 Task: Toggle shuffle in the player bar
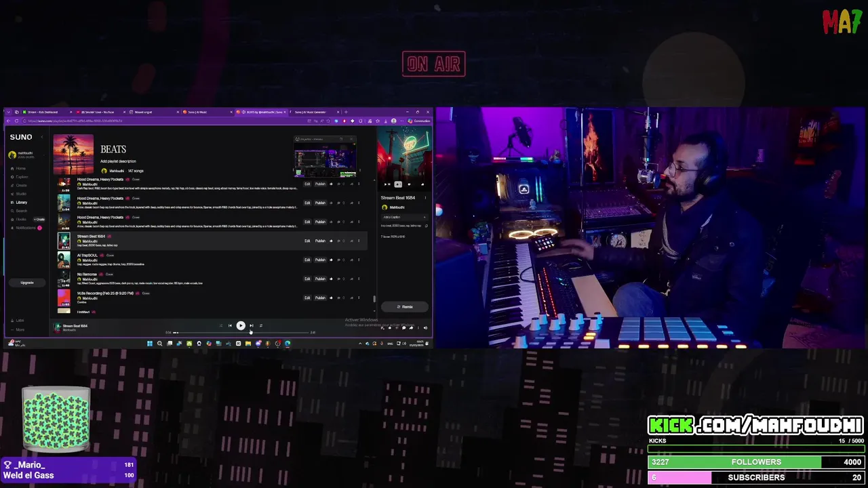pos(221,325)
